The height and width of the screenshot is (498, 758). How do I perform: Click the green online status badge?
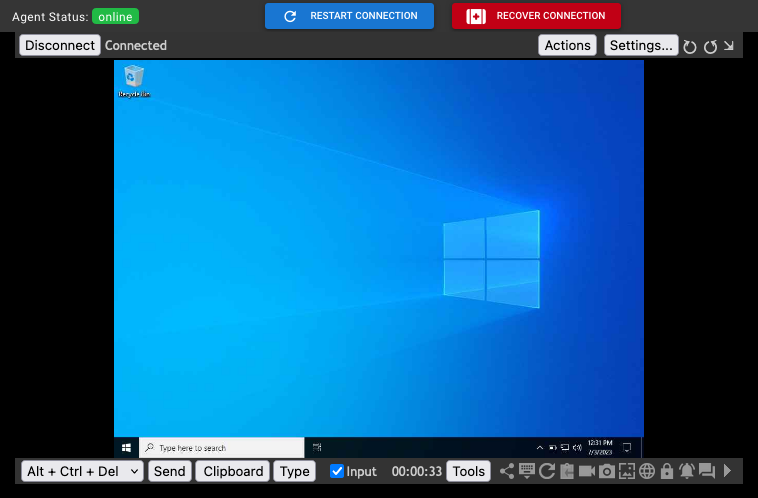coord(115,16)
